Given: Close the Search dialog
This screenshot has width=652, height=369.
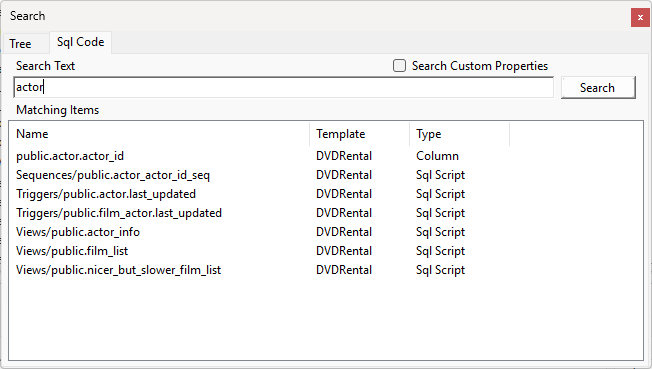Looking at the screenshot, I should pyautogui.click(x=640, y=17).
